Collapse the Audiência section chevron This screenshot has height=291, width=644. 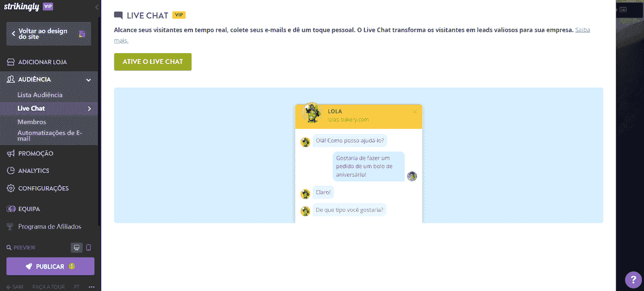(89, 79)
